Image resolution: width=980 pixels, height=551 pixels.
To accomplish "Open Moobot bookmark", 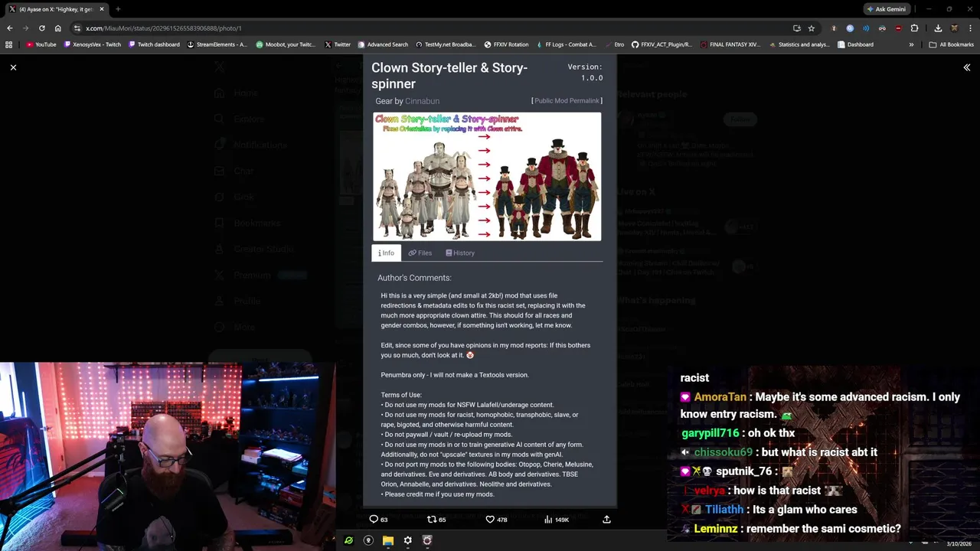I will coord(286,44).
